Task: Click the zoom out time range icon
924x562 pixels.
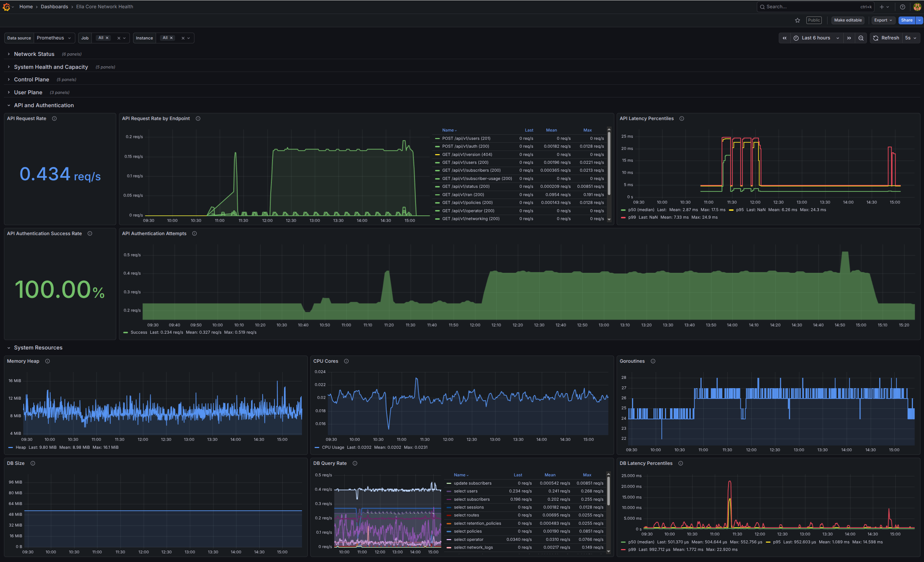Action: tap(861, 38)
